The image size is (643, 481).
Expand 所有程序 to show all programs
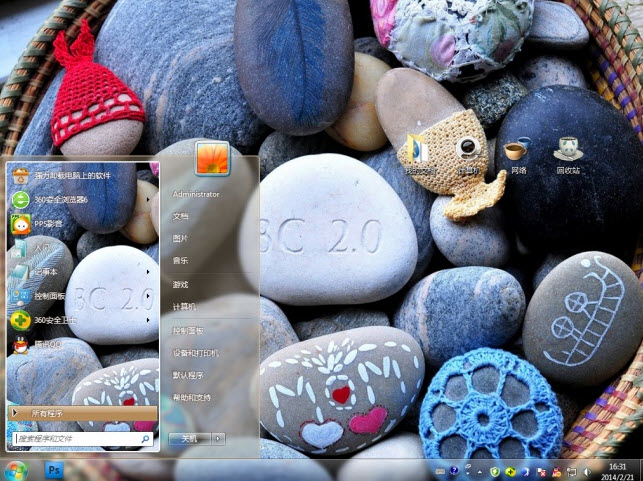pyautogui.click(x=82, y=413)
